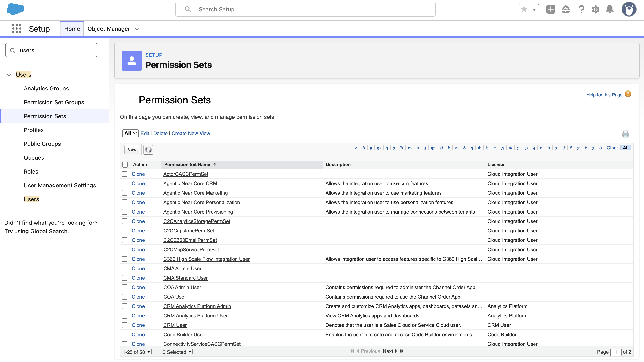Open Profiles in the sidebar
The image size is (644, 362).
[34, 130]
